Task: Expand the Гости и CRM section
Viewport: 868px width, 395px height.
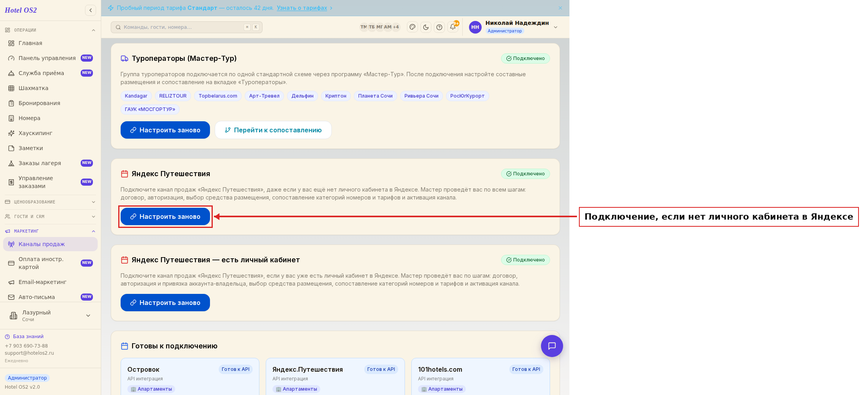Action: pyautogui.click(x=50, y=216)
